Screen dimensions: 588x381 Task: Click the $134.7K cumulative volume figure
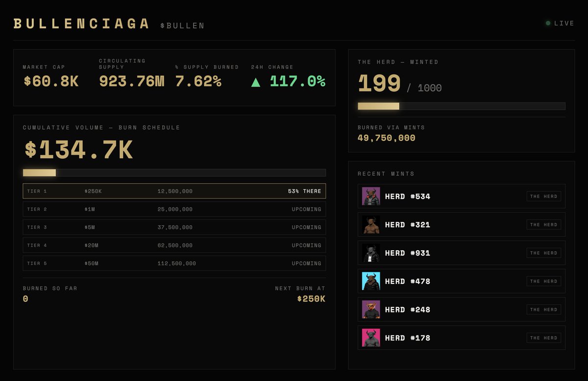pos(78,150)
